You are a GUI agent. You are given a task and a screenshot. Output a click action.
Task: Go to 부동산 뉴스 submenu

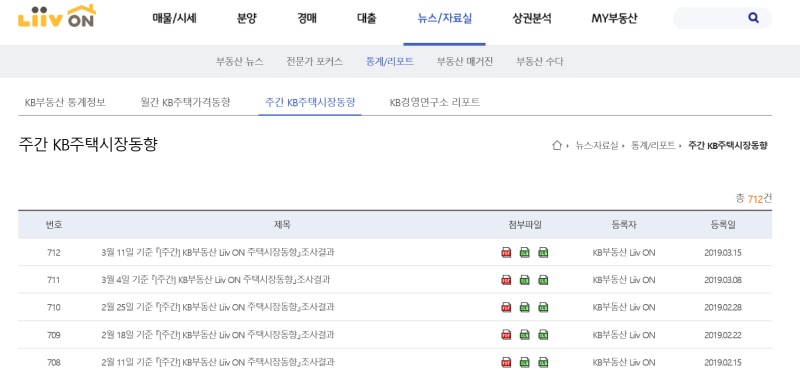[x=240, y=62]
